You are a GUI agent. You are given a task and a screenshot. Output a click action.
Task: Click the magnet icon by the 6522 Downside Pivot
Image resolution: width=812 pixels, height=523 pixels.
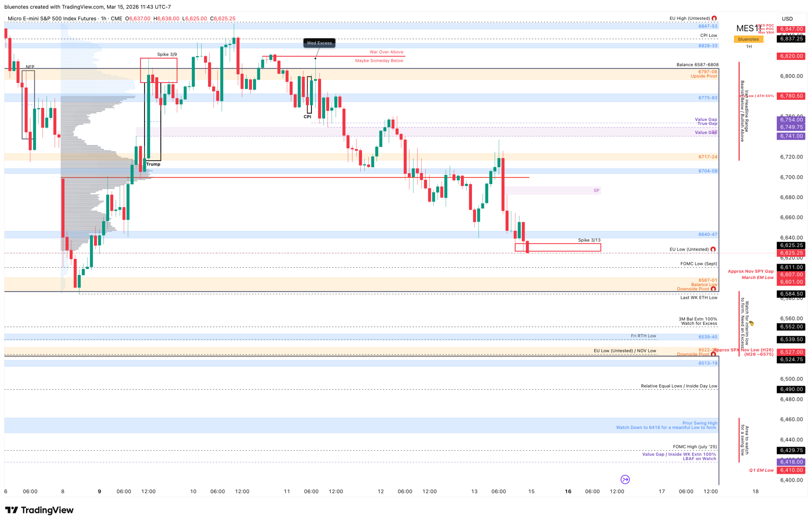(713, 354)
